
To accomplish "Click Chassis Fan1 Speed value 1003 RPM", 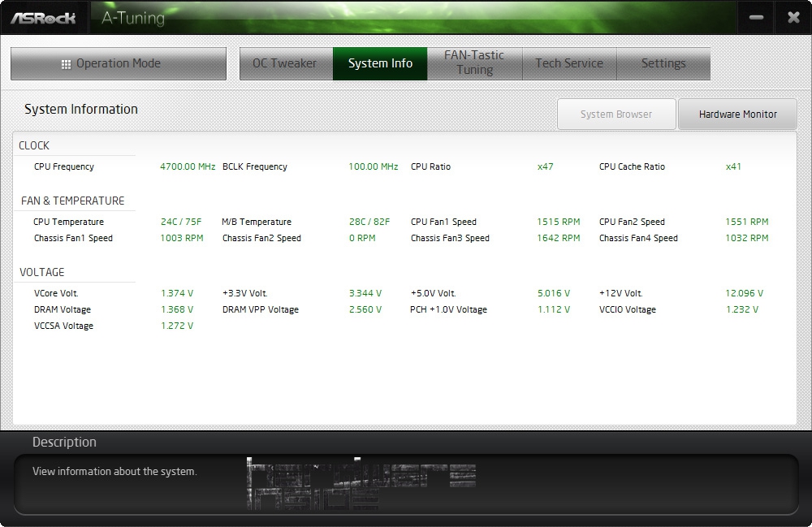I will 182,238.
